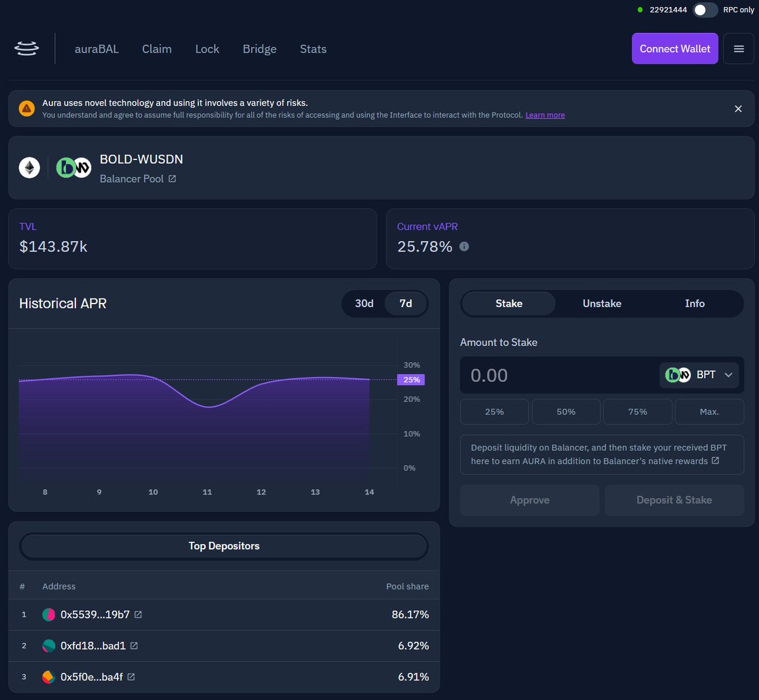Click the Aura logo icon

point(27,49)
